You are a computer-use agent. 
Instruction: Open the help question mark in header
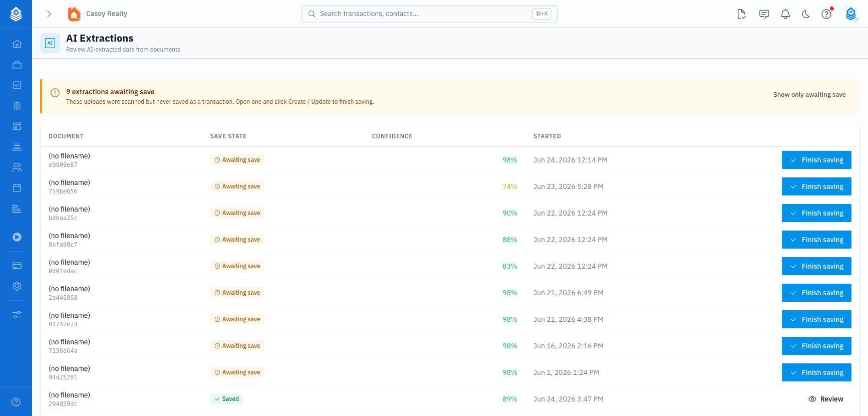(x=826, y=14)
